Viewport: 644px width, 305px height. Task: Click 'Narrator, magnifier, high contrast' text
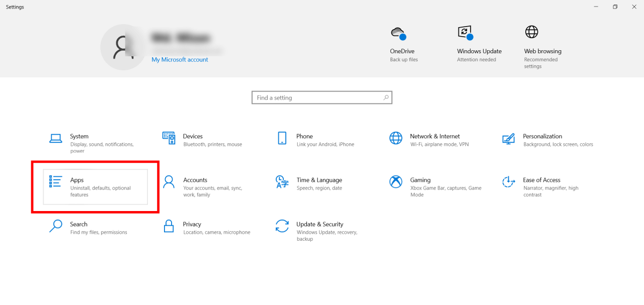coord(550,191)
